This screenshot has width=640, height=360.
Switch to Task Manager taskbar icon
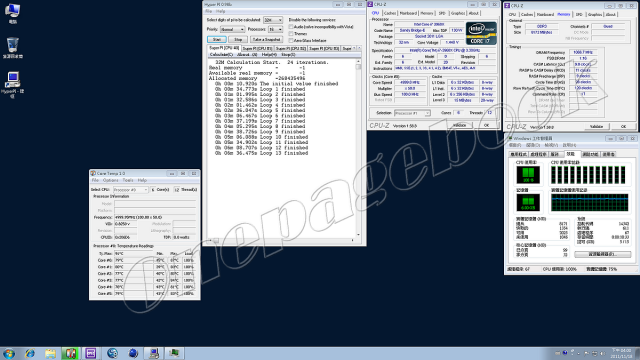tap(175, 353)
